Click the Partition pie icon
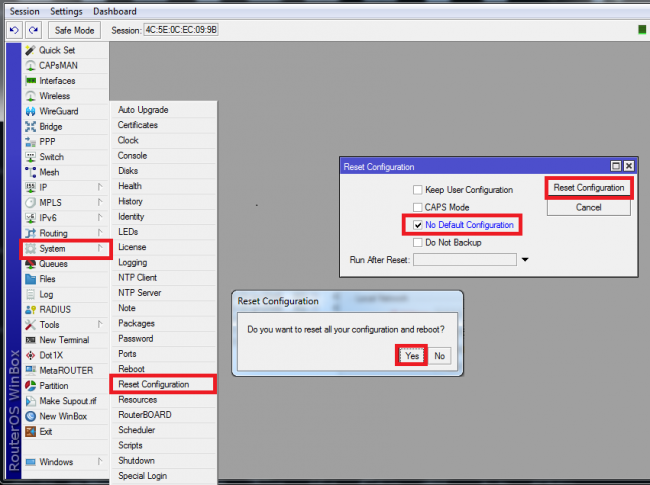 pyautogui.click(x=30, y=386)
